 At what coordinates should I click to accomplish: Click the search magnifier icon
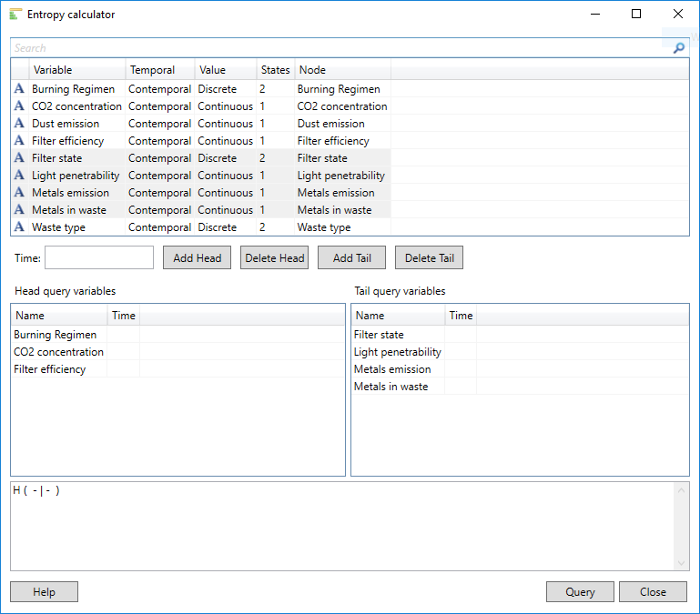pyautogui.click(x=678, y=48)
